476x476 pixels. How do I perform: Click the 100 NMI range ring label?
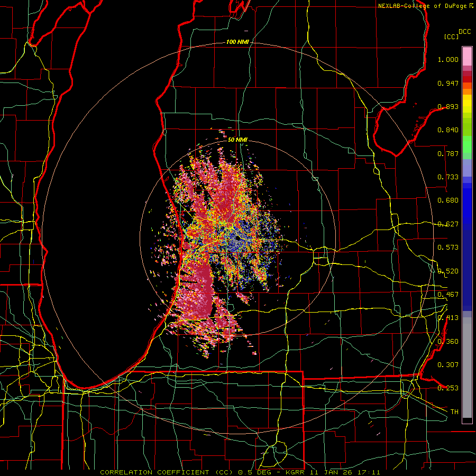click(237, 42)
